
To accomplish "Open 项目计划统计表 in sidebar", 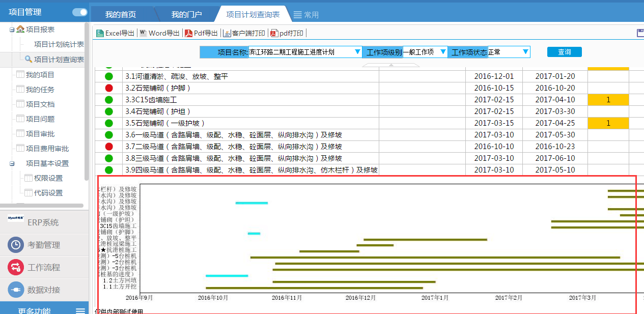I will click(x=59, y=45).
